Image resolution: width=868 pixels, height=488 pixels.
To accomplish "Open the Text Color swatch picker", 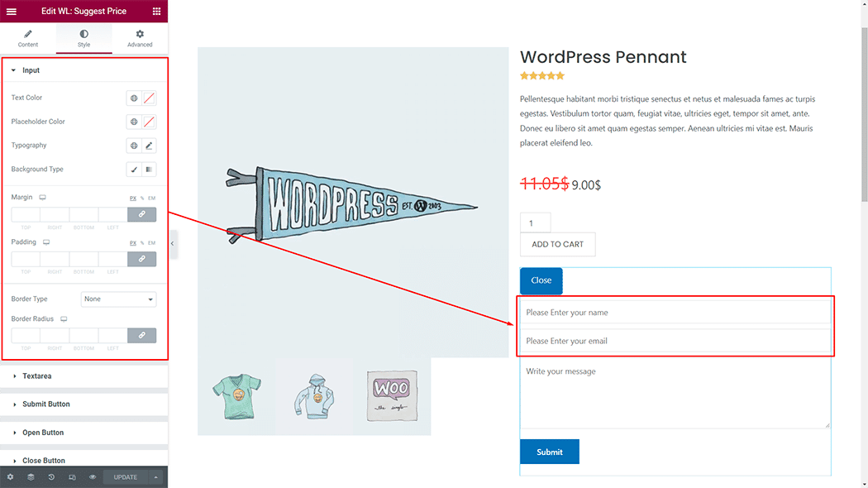I will tap(150, 98).
